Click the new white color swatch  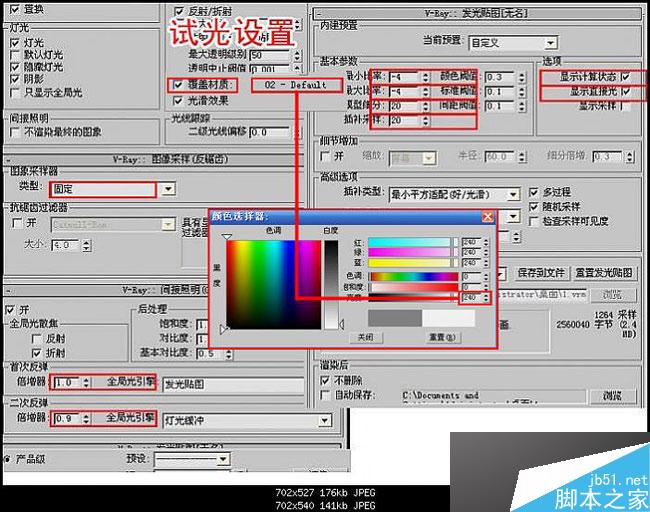[x=449, y=318]
